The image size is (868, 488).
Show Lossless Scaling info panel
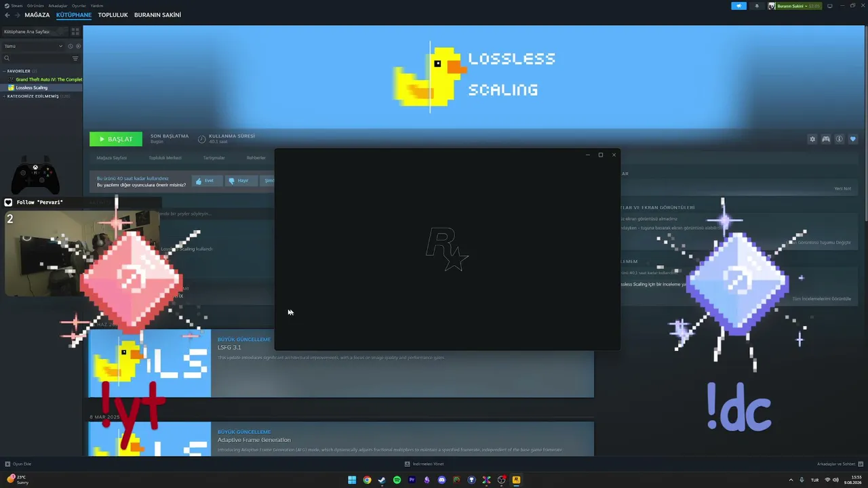(x=840, y=139)
